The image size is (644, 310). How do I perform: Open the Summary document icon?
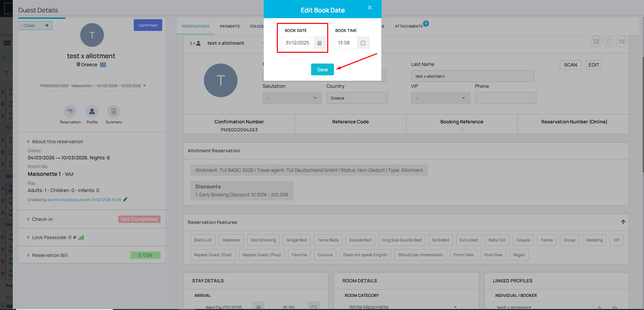(114, 111)
